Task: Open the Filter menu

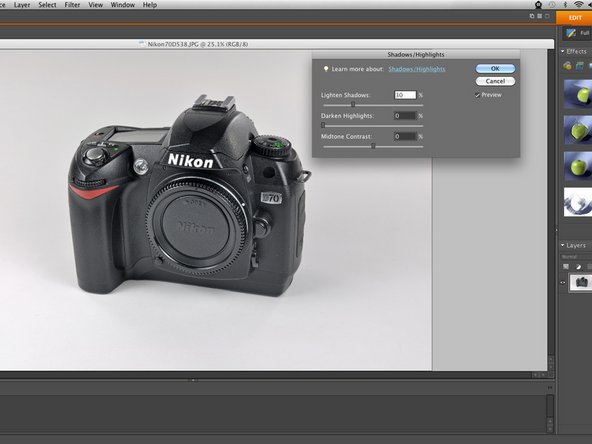Action: pos(72,5)
